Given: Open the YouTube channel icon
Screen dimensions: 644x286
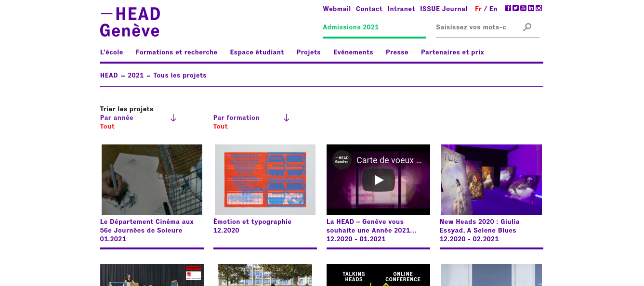Looking at the screenshot, I should [x=523, y=8].
